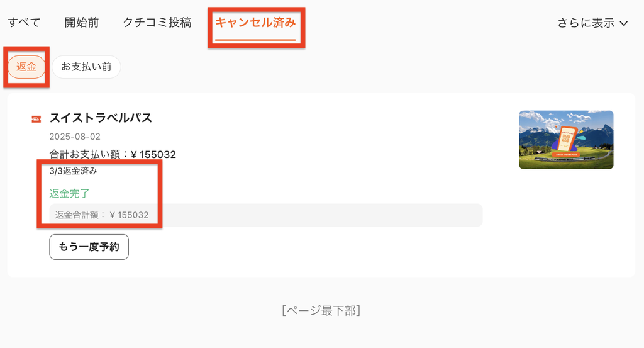Click the 合計お支払い額 ¥155032 line
Viewport: 644px width, 348px height.
(x=113, y=154)
